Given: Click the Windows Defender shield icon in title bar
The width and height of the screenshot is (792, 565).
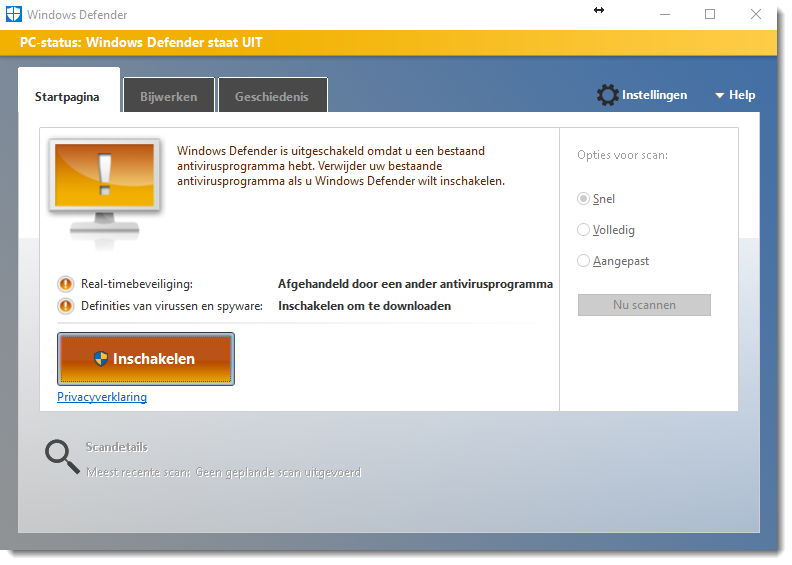Looking at the screenshot, I should click(x=14, y=14).
